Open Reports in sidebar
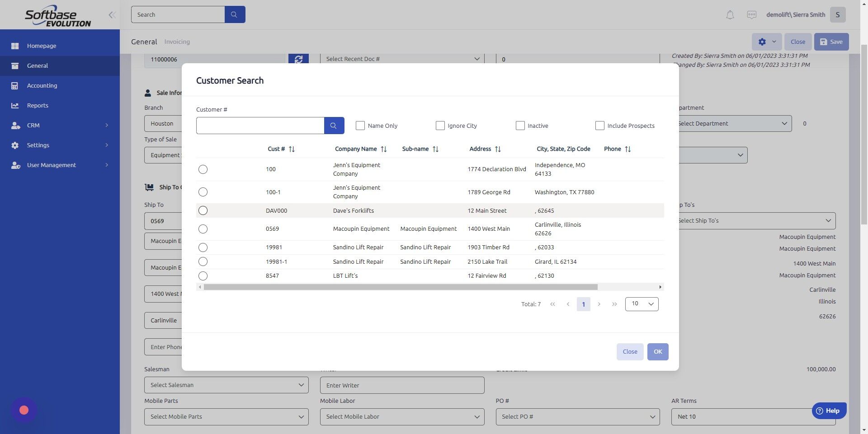Viewport: 868px width, 434px height. coord(60,105)
